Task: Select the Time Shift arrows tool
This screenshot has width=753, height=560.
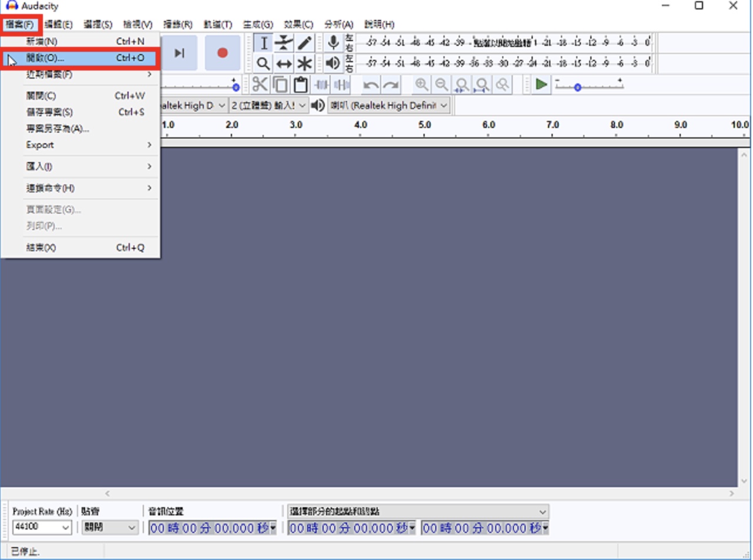Action: (284, 63)
